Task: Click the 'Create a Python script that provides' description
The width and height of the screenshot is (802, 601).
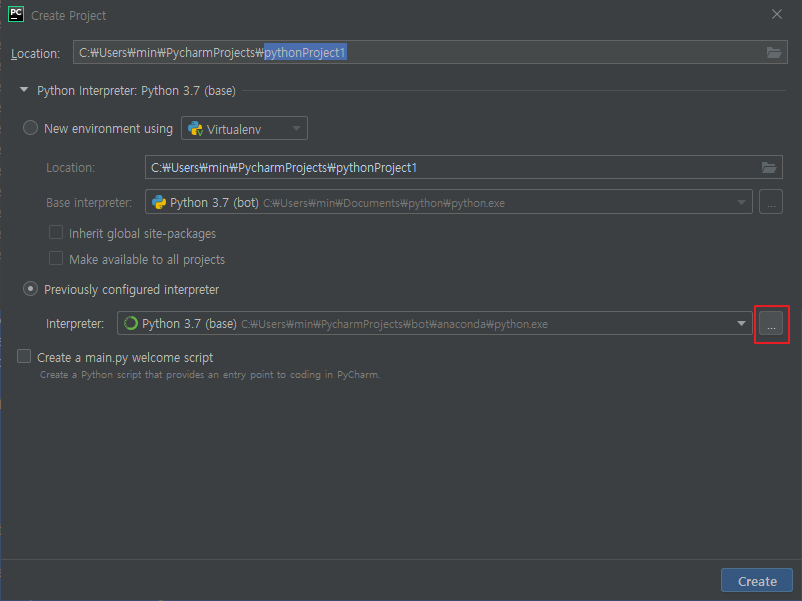Action: click(x=210, y=374)
